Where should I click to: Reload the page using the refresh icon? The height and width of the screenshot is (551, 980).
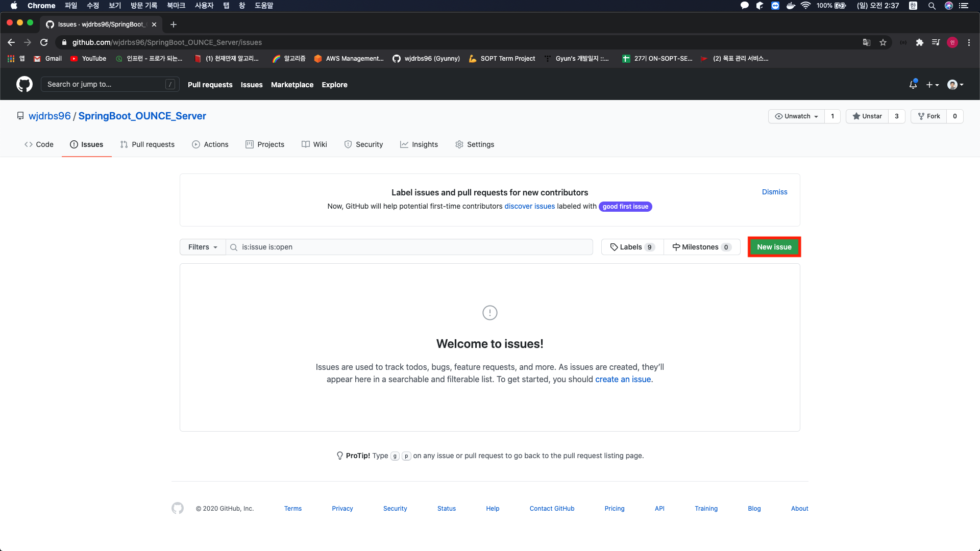44,42
